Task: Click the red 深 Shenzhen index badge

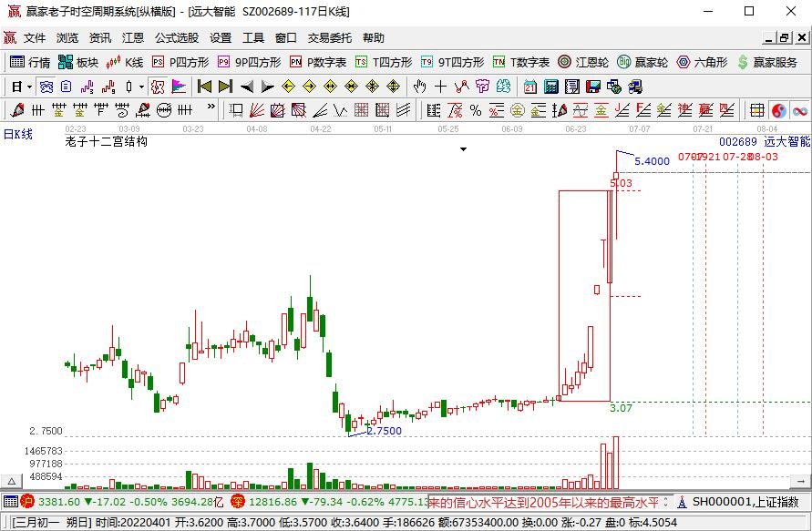Action: (x=238, y=501)
